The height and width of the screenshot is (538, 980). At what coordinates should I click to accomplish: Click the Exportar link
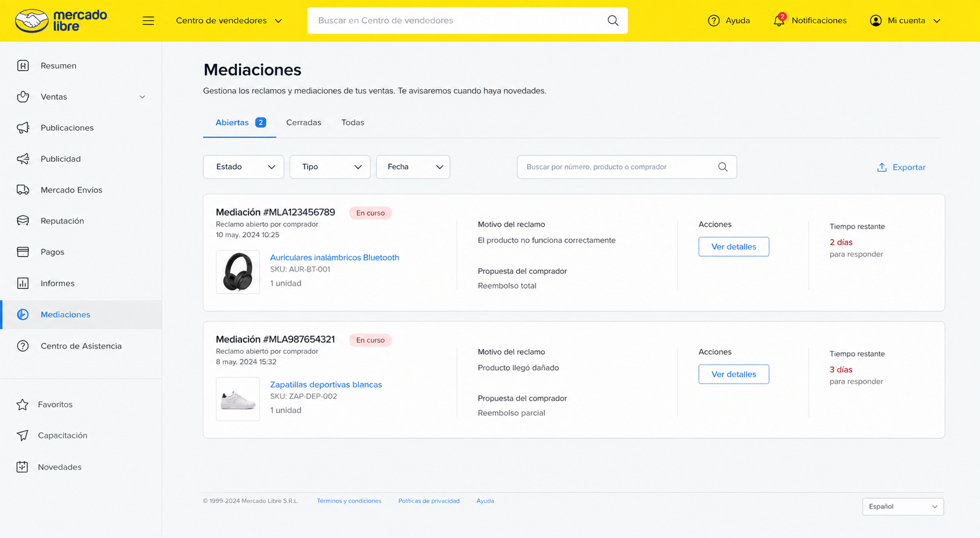901,167
